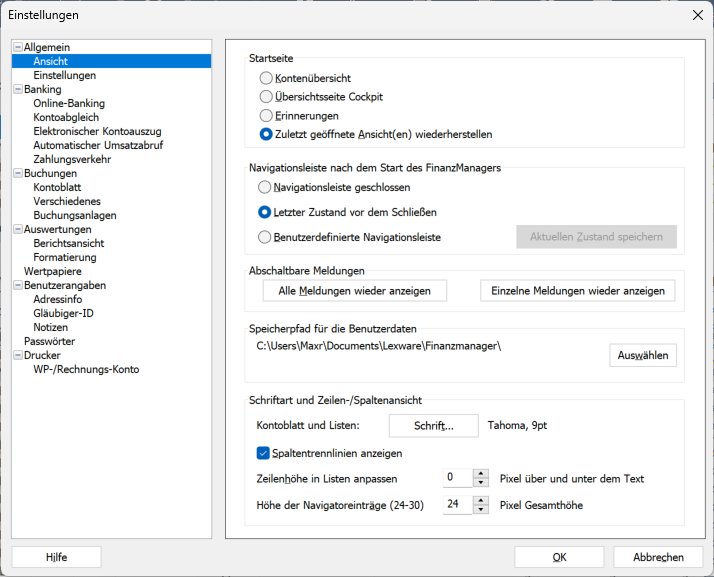This screenshot has height=577, width=714.
Task: Open Online-Banking settings in tree
Action: (69, 103)
